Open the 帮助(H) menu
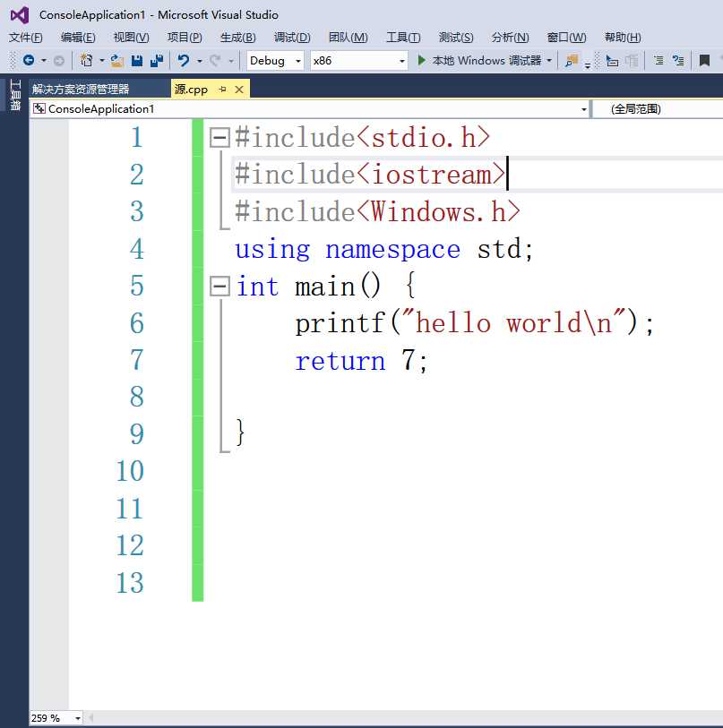Screen dimensions: 723x728 [x=623, y=37]
